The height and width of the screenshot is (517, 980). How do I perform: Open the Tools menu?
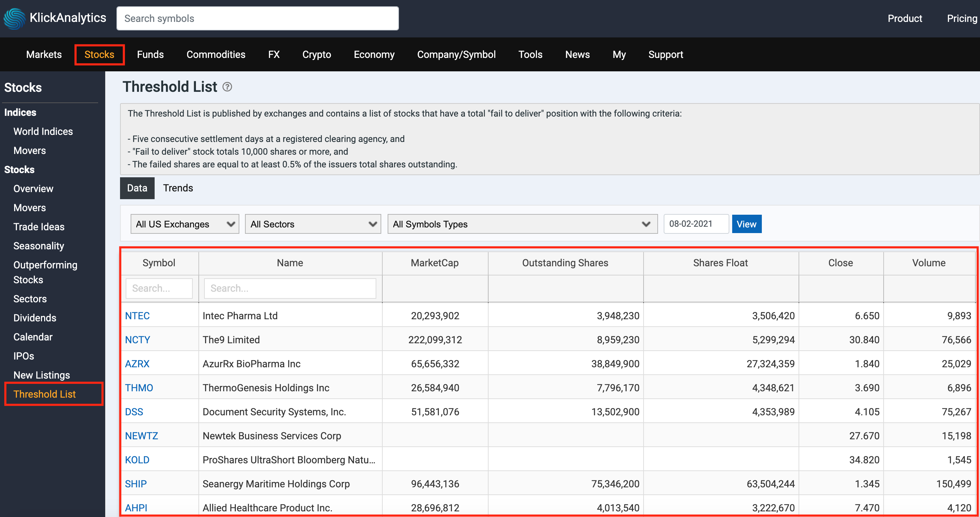click(530, 54)
